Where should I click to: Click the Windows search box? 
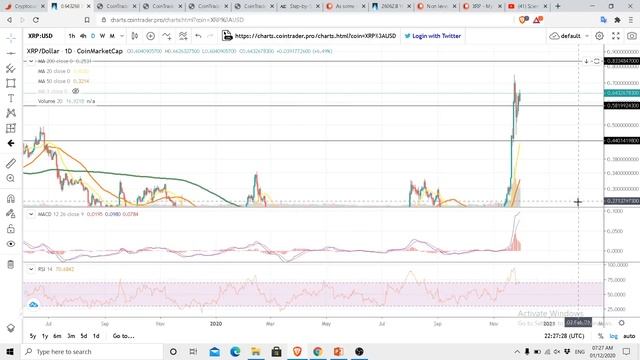[92, 351]
